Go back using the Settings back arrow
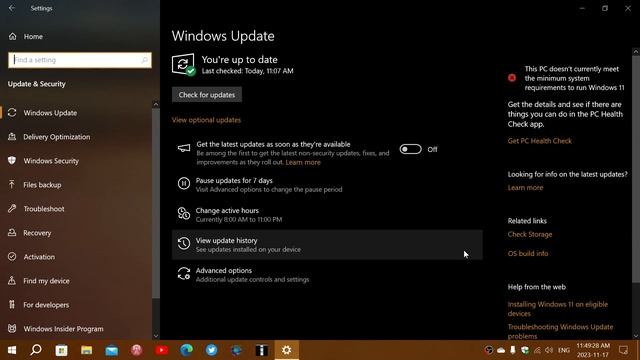The width and height of the screenshot is (640, 360). (12, 8)
